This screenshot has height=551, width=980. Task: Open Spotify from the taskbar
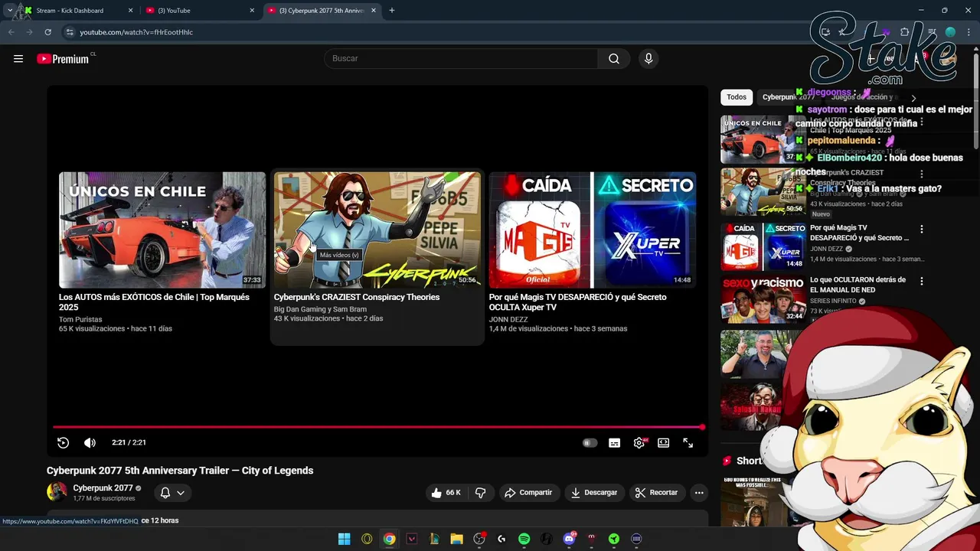click(x=524, y=539)
